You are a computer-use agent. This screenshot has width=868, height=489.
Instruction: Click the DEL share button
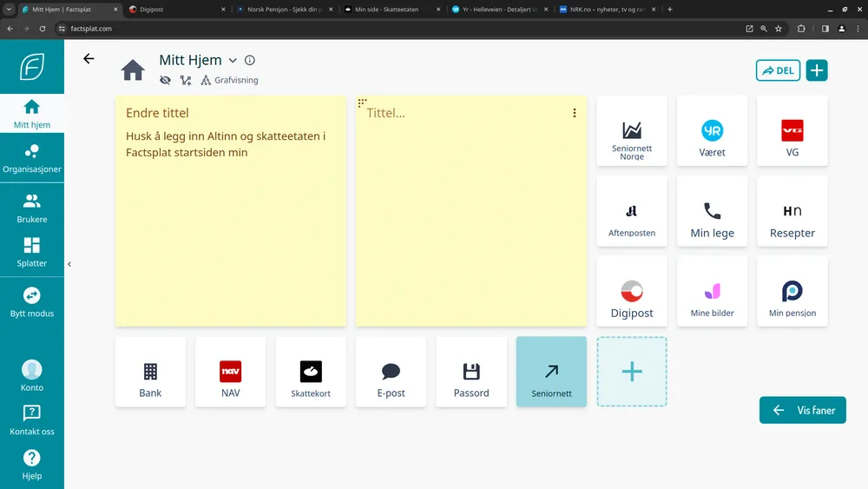pos(778,70)
